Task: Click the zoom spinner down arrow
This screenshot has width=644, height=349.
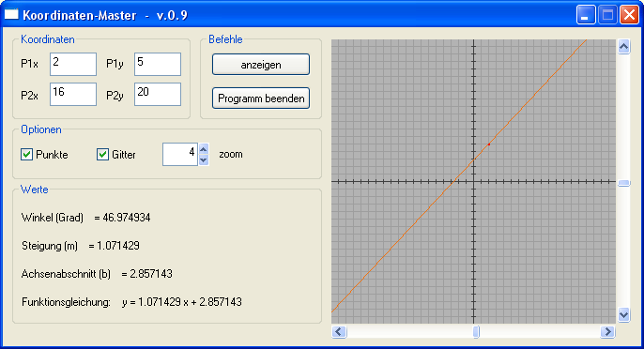Action: [x=204, y=160]
